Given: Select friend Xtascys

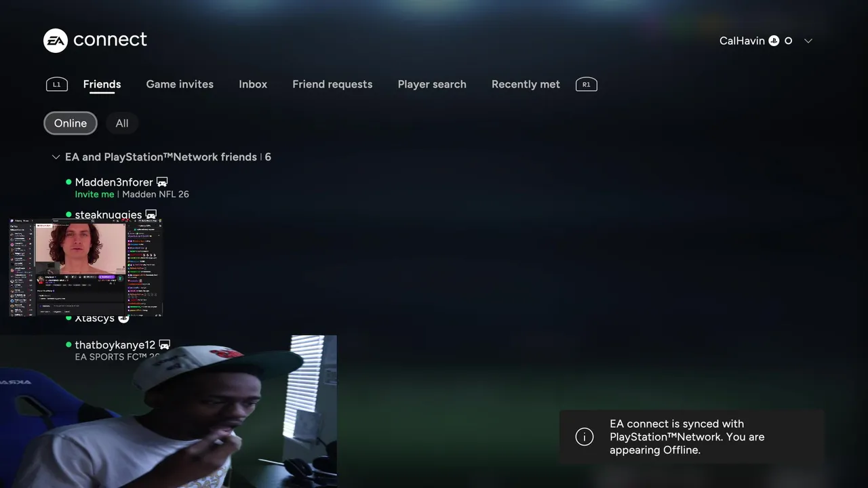Looking at the screenshot, I should click(94, 318).
